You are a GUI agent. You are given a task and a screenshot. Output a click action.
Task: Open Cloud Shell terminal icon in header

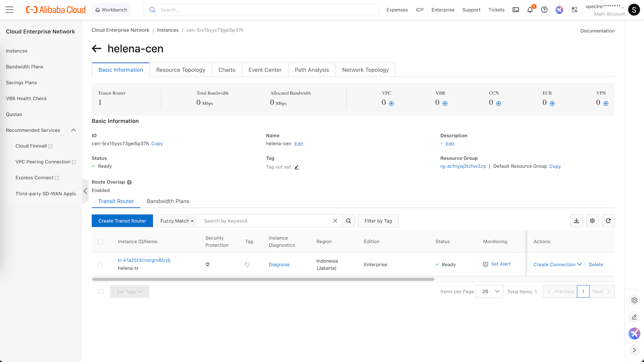(x=516, y=10)
